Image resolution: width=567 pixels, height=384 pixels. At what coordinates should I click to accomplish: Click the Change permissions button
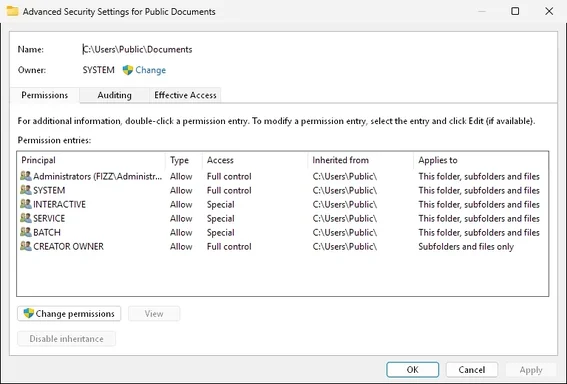click(x=69, y=313)
